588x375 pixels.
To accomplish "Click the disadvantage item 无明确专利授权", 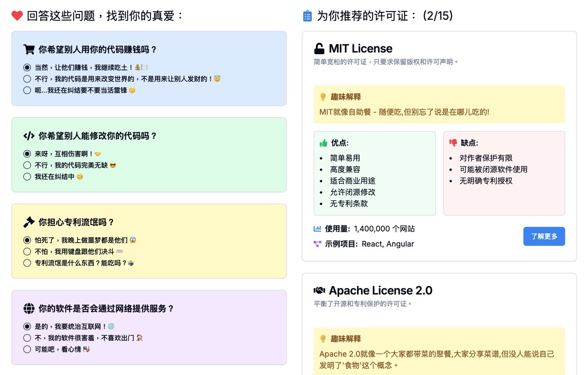I will click(x=486, y=181).
